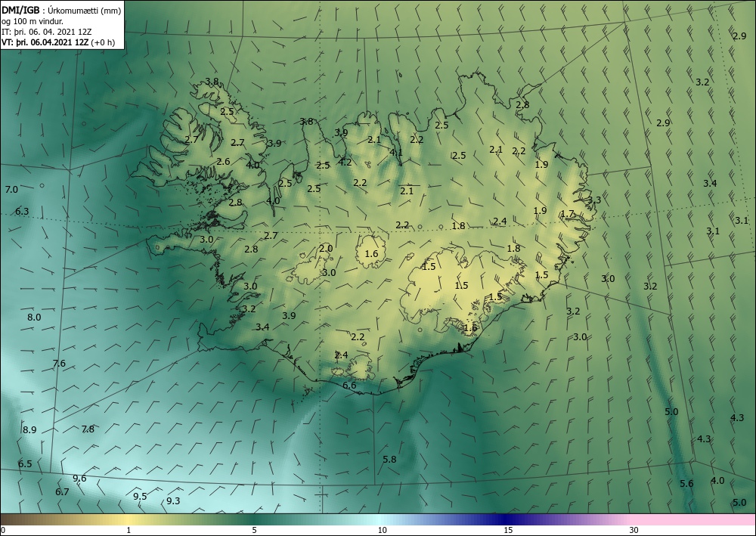756x536 pixels.
Task: Select the line "IT: þri. 06. 04. 2021 12Z"
Action: click(46, 32)
